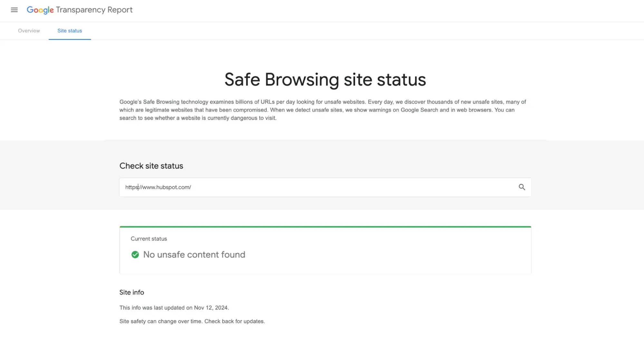Click the green checkmark status icon

click(135, 255)
